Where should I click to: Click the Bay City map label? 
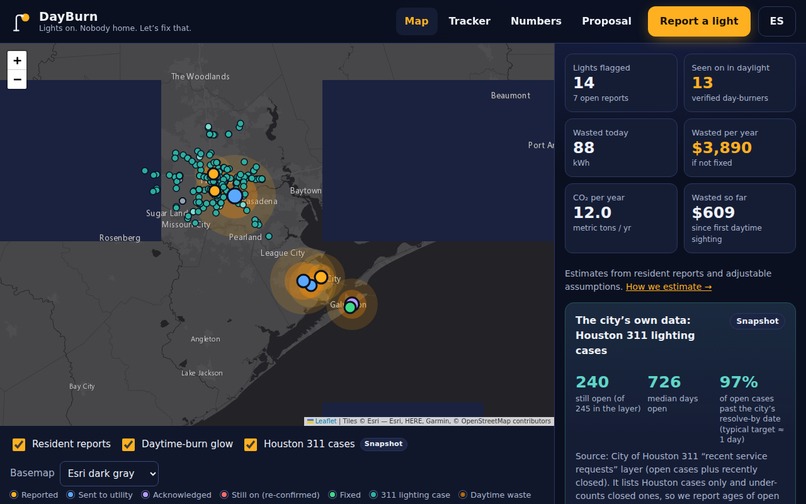(x=82, y=386)
